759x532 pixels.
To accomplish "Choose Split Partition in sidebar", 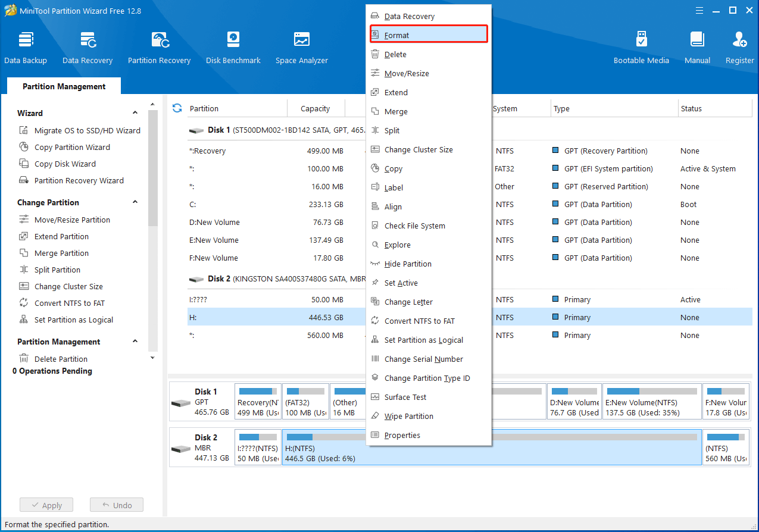I will tap(49, 270).
